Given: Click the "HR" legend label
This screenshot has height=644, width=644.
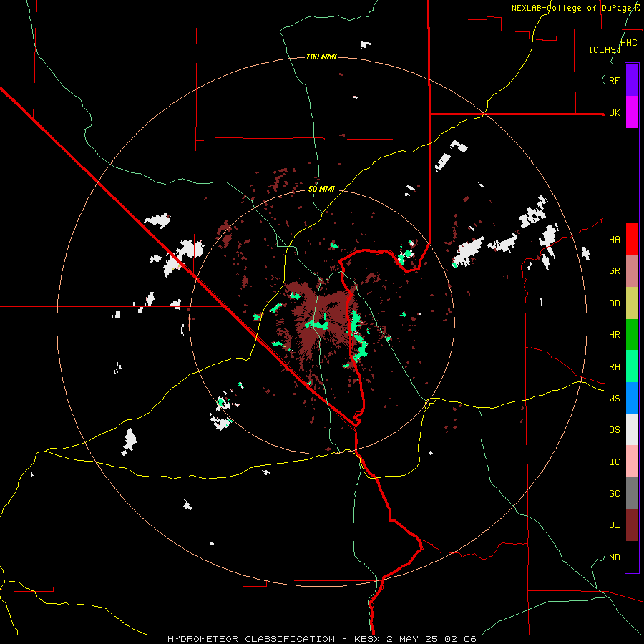Looking at the screenshot, I should pos(615,335).
